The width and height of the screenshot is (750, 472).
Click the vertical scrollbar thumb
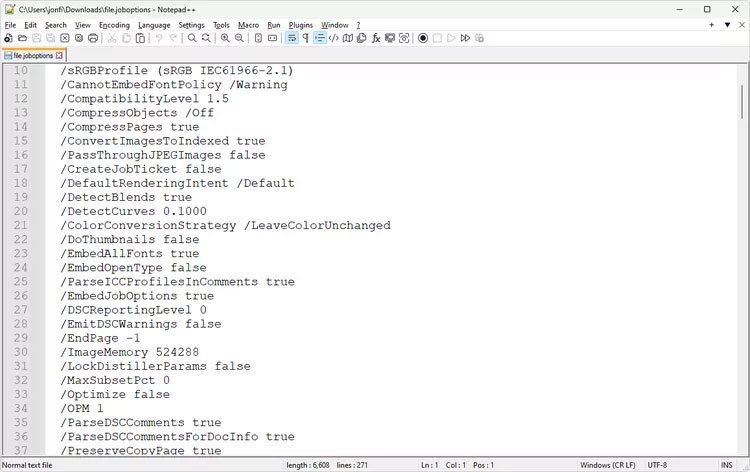[x=742, y=101]
